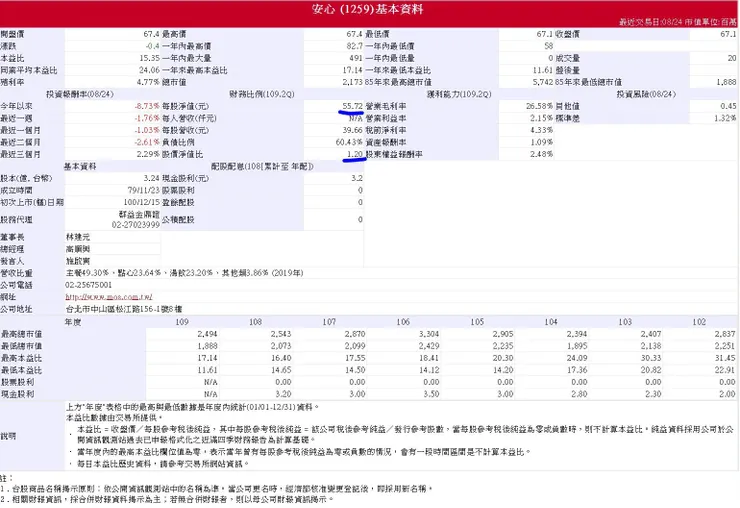Click the '同業平均本益比' value '24.06'

coord(150,70)
